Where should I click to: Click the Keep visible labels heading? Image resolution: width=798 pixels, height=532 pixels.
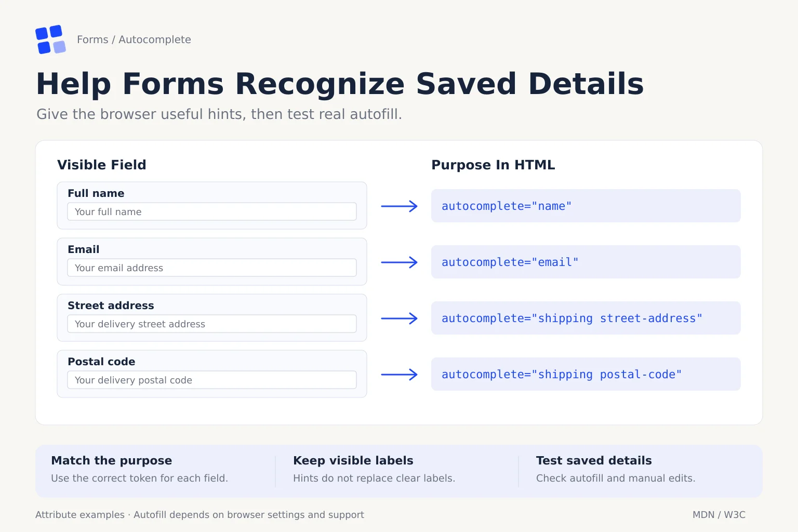point(353,460)
